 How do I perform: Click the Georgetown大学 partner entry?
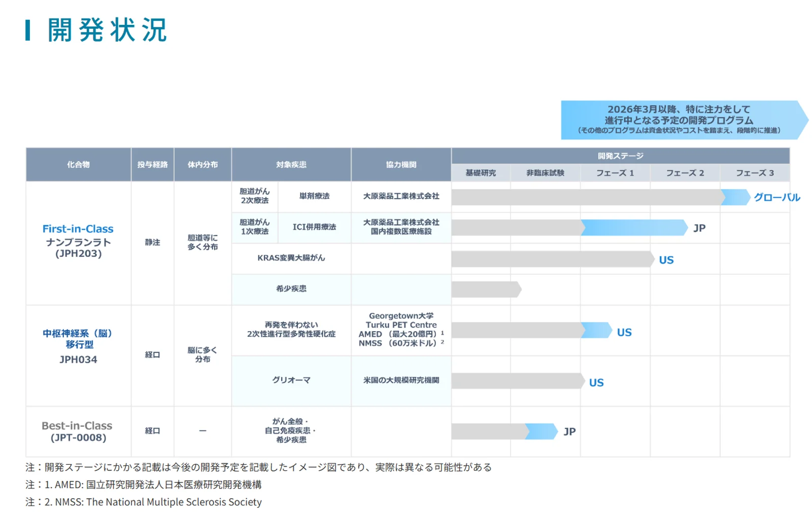[401, 316]
